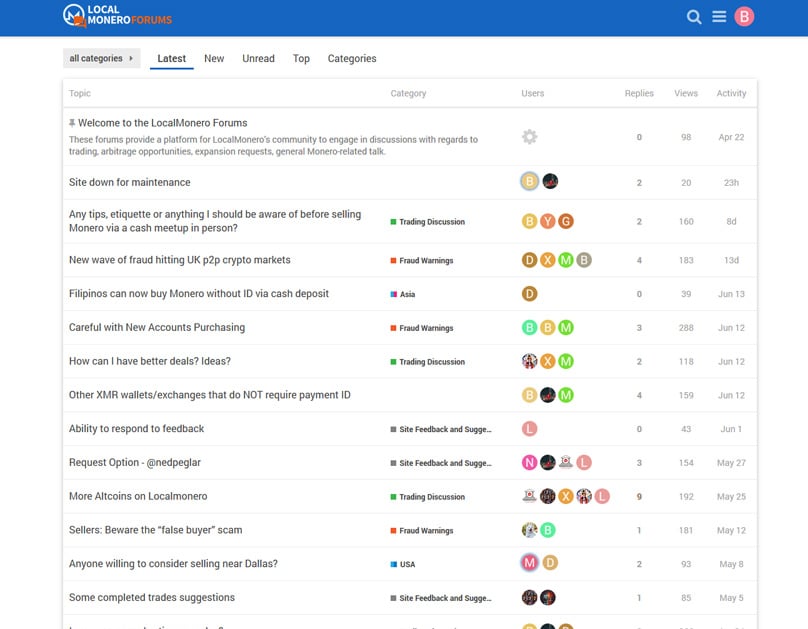Switch to the New tab

pyautogui.click(x=214, y=59)
